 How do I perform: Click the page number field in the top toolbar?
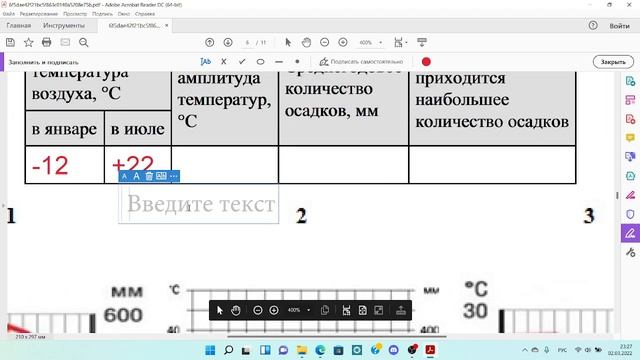[x=247, y=42]
